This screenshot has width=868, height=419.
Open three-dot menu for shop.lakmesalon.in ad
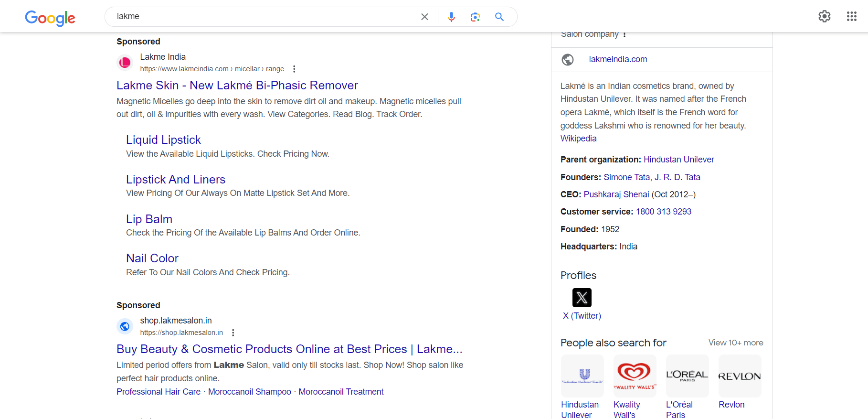coord(233,333)
